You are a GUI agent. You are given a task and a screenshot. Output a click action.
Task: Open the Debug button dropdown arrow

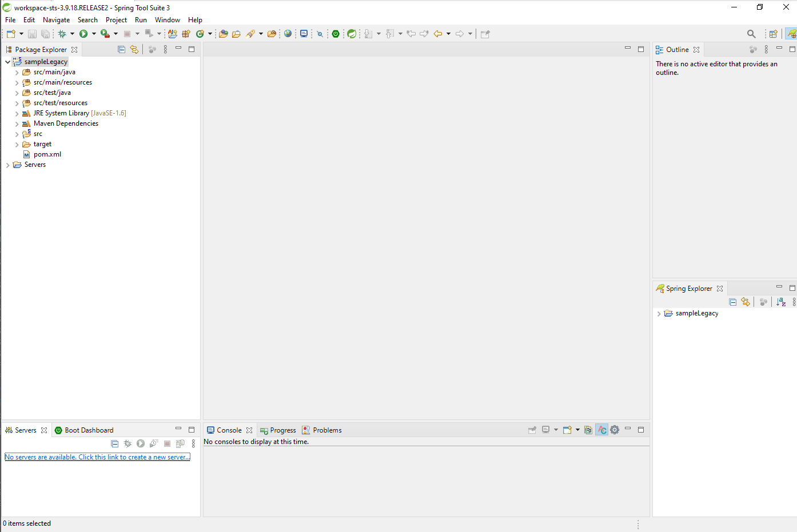coord(72,34)
